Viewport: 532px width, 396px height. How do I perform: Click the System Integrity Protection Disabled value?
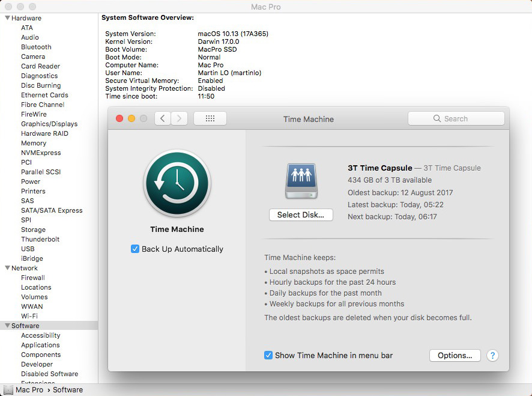pyautogui.click(x=211, y=88)
